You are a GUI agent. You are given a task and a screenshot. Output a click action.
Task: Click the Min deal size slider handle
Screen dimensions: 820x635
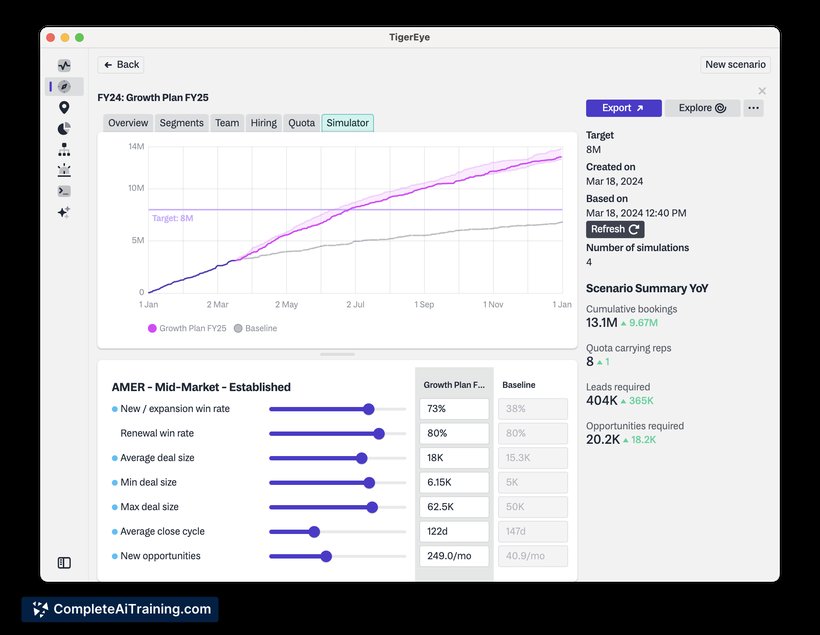click(x=369, y=483)
